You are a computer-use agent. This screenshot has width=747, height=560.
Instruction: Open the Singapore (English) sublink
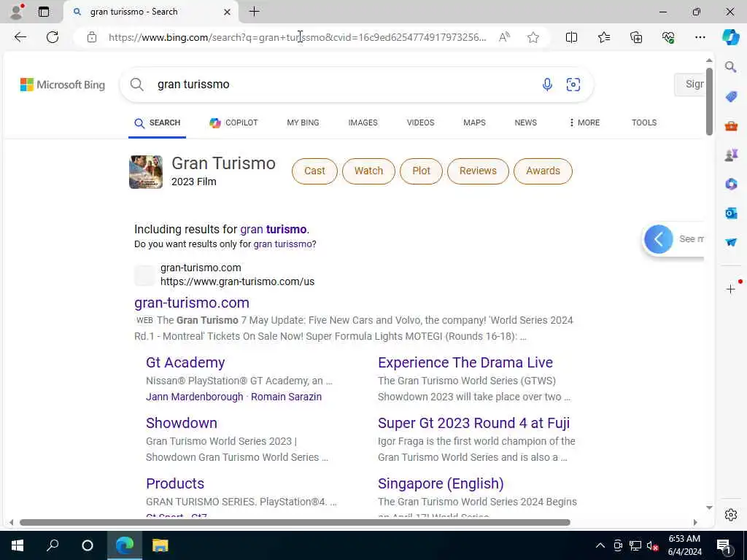click(441, 484)
